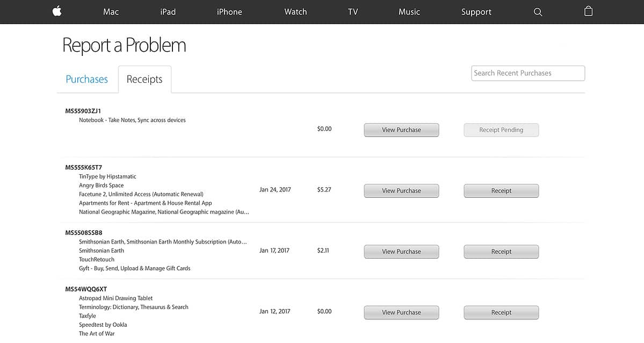
Task: Open the search magnifier icon
Action: [538, 12]
